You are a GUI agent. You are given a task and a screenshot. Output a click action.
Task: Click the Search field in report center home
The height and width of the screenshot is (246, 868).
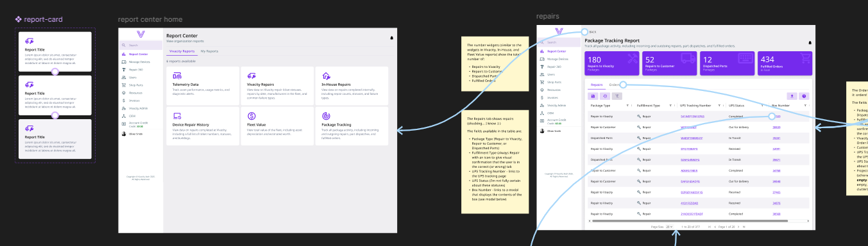[x=140, y=45]
